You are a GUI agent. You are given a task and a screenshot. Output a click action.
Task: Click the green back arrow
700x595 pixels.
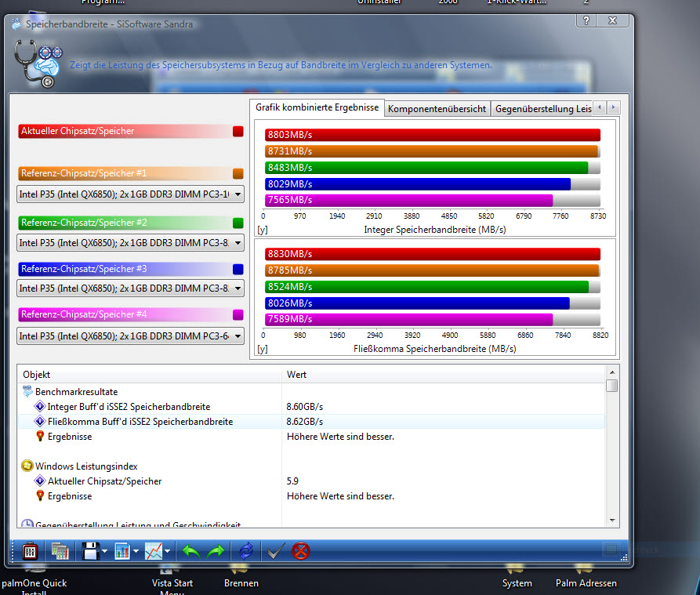[191, 552]
